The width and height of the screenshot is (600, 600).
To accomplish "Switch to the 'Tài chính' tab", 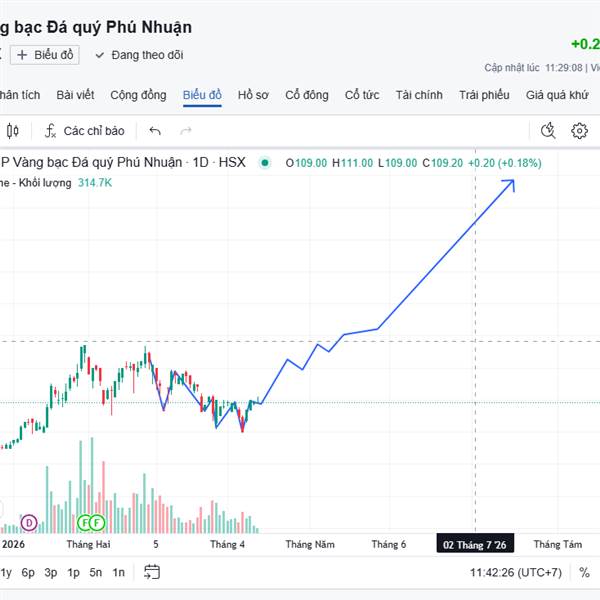I will click(x=419, y=95).
